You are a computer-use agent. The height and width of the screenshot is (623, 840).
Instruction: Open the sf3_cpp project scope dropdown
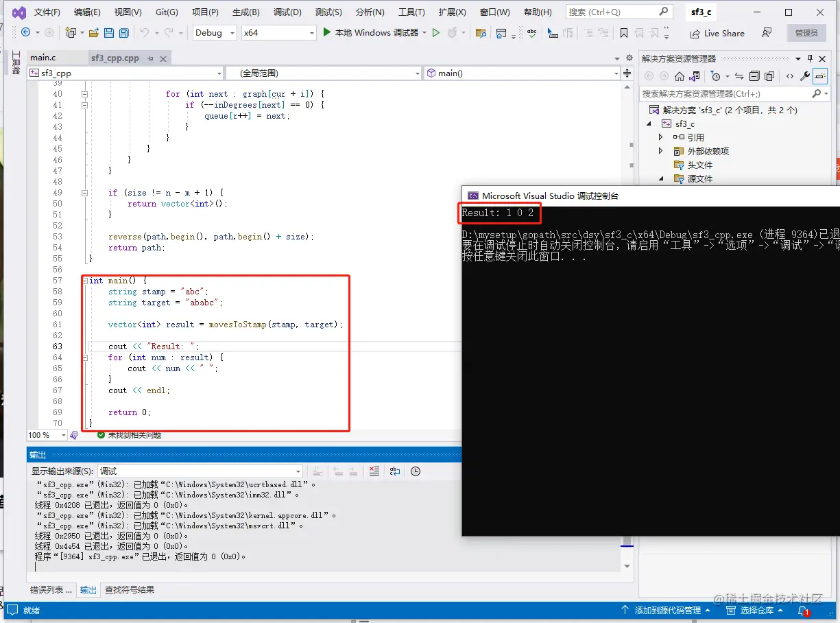point(125,73)
